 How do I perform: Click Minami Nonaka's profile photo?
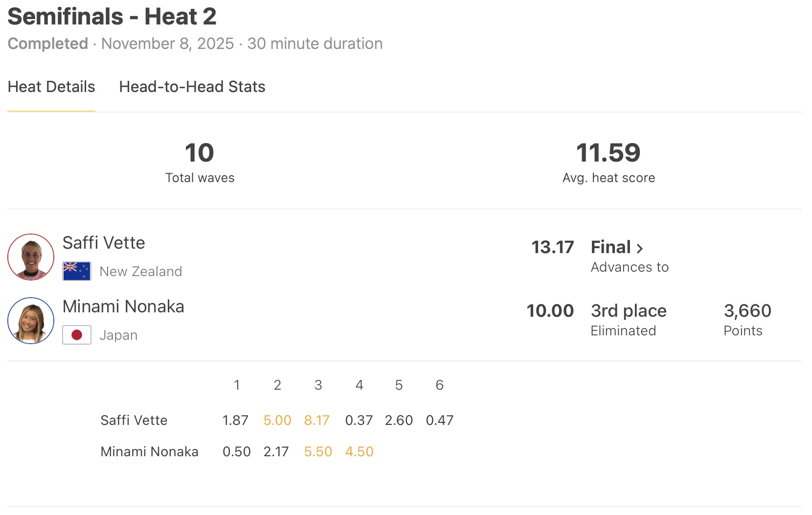31,321
